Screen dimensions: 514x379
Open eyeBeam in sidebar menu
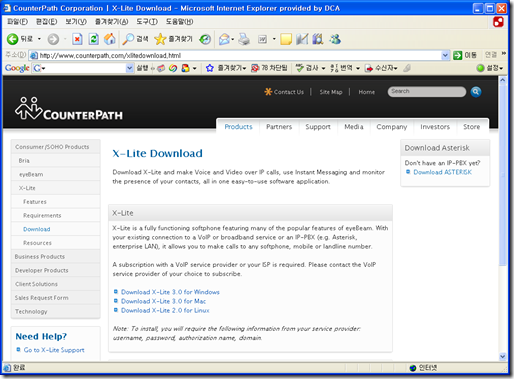(56, 174)
